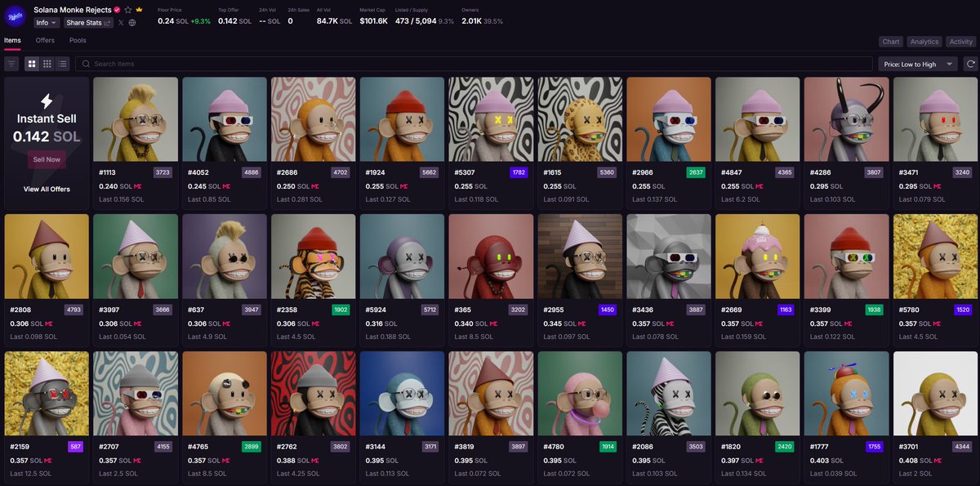Click the refresh listings icon
This screenshot has width=980, height=486.
tap(970, 64)
